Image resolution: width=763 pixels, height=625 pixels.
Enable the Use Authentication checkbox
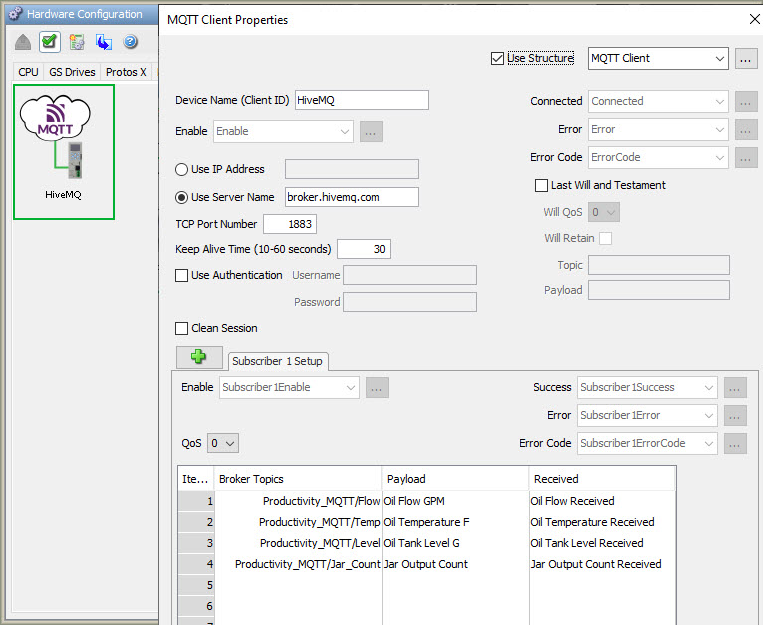182,276
